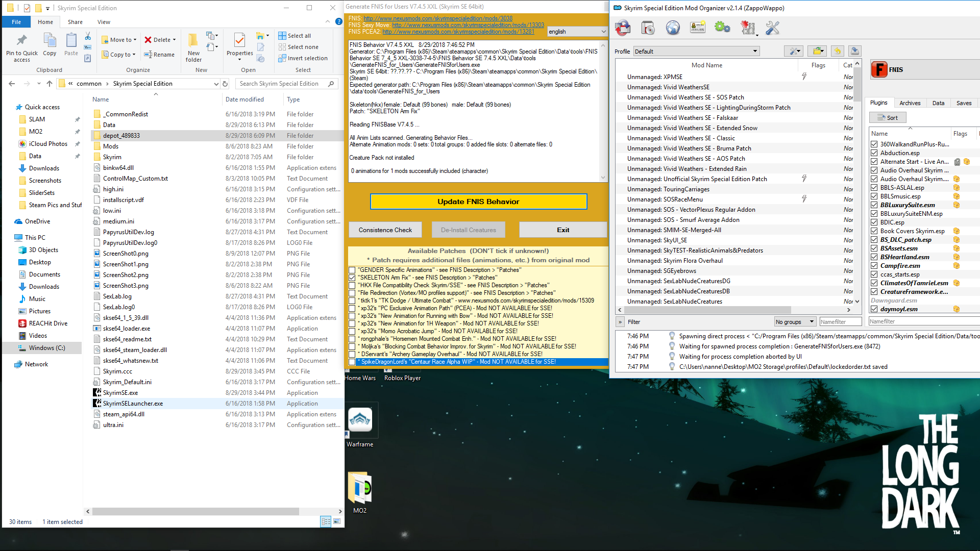Open the No groups dropdown
Image resolution: width=980 pixels, height=551 pixels.
tap(794, 322)
